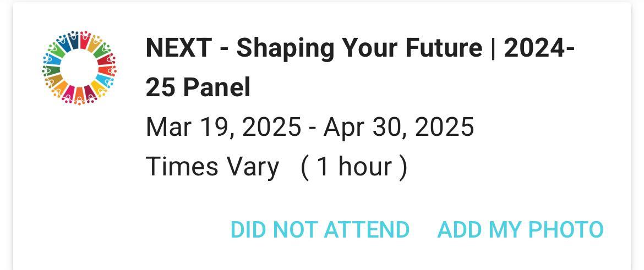This screenshot has height=270, width=644.
Task: Click the (1 hour) duration label
Action: (x=354, y=166)
